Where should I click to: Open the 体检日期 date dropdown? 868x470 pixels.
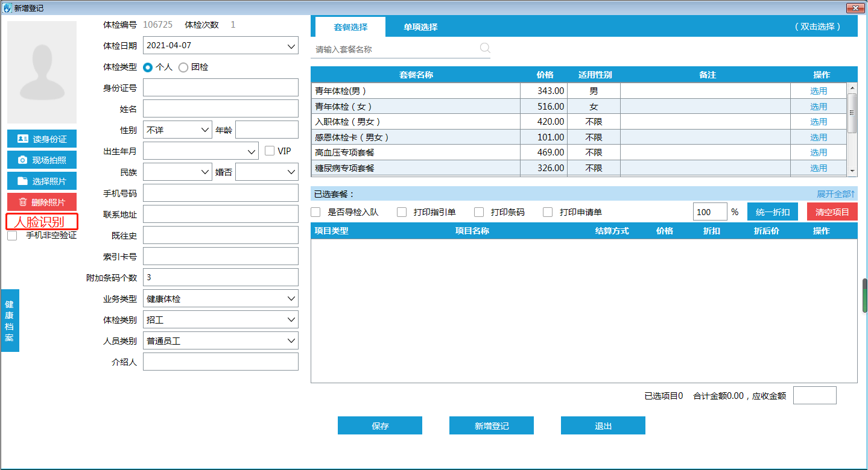pyautogui.click(x=291, y=45)
